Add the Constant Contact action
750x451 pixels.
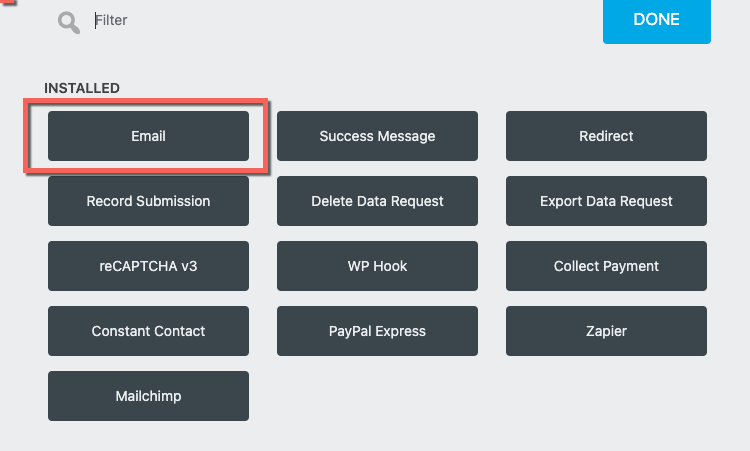148,331
